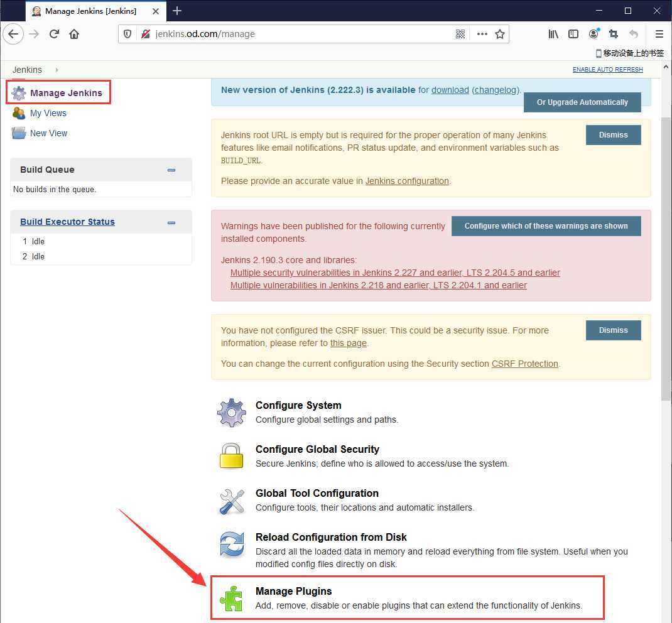Open Global Tool Configuration tools icon

pos(231,501)
